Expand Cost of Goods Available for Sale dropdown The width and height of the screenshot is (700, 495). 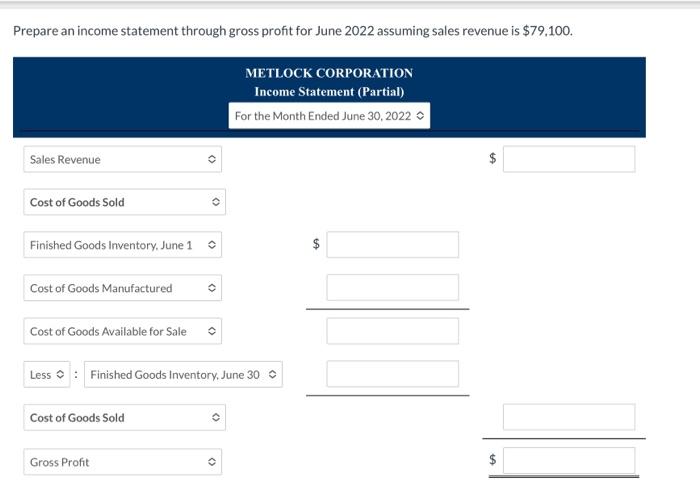pos(124,331)
